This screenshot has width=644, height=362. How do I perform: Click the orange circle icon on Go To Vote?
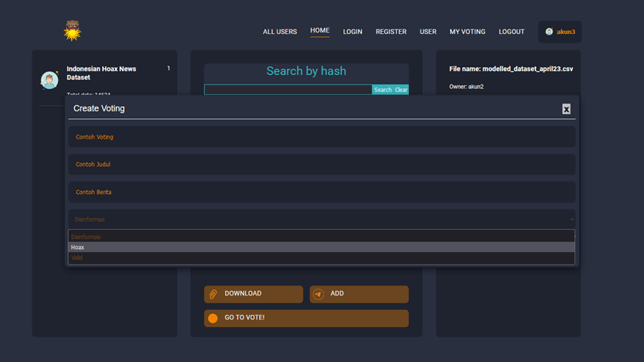(213, 318)
